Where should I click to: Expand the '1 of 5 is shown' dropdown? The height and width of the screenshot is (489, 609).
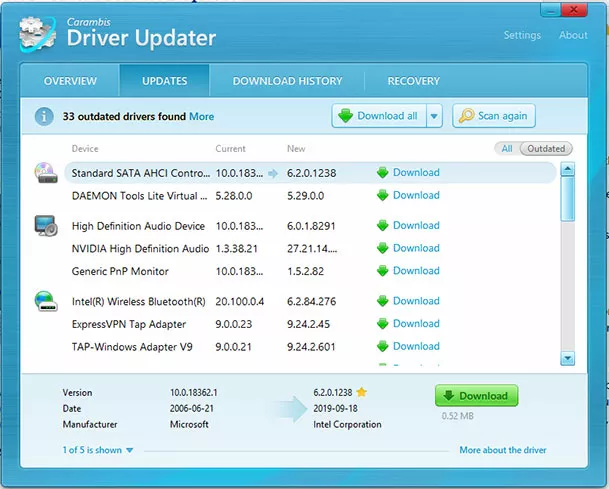[98, 450]
